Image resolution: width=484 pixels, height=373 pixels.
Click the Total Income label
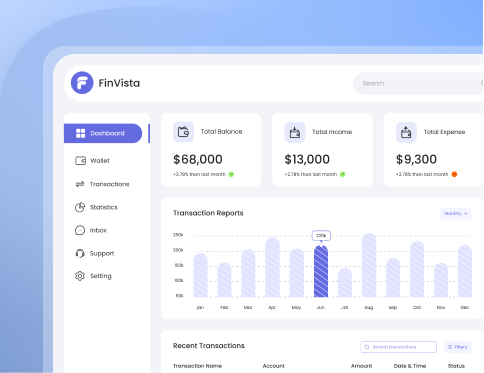pyautogui.click(x=332, y=132)
